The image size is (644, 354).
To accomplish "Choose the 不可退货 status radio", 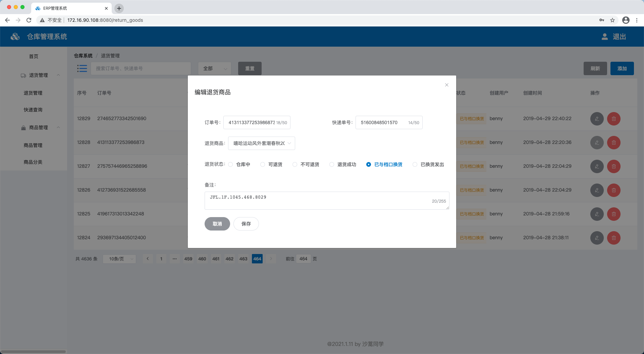I will coord(306,164).
